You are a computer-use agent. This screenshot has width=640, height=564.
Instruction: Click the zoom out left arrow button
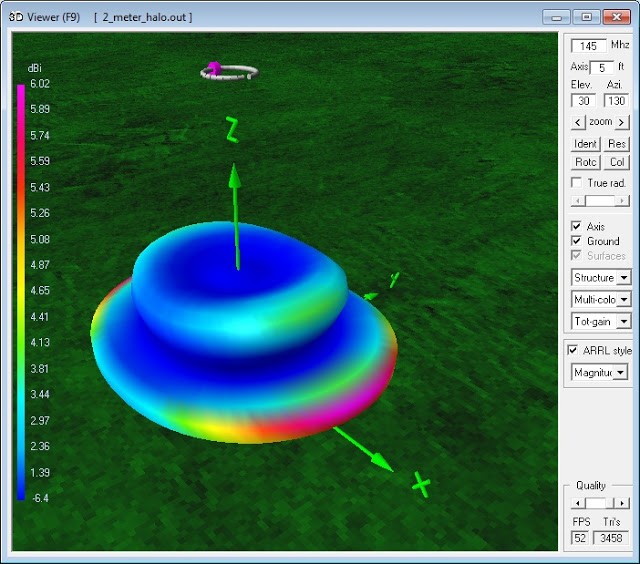point(577,122)
